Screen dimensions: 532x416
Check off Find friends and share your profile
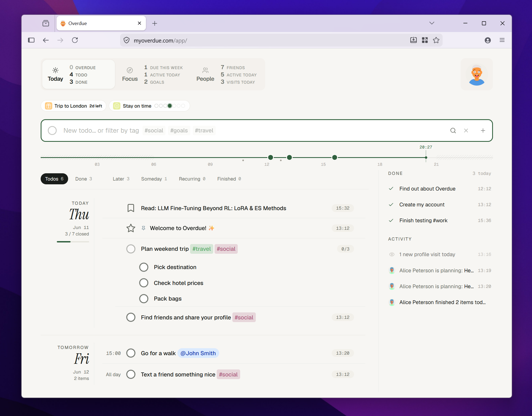coord(131,317)
